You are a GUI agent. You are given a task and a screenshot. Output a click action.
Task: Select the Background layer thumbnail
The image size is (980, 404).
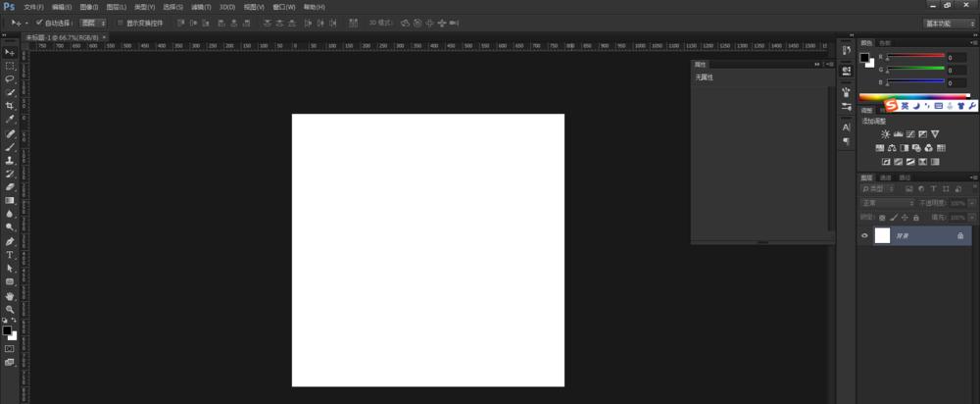coord(882,235)
